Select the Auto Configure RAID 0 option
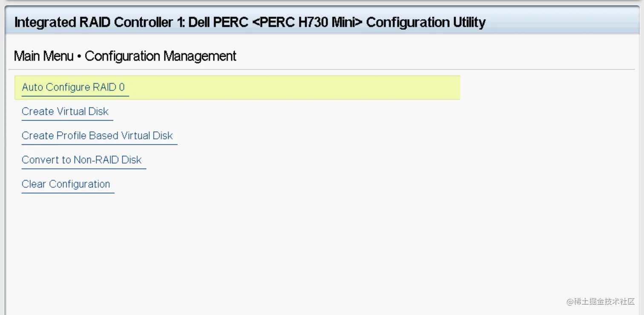Screen dimensions: 644x315 point(73,87)
